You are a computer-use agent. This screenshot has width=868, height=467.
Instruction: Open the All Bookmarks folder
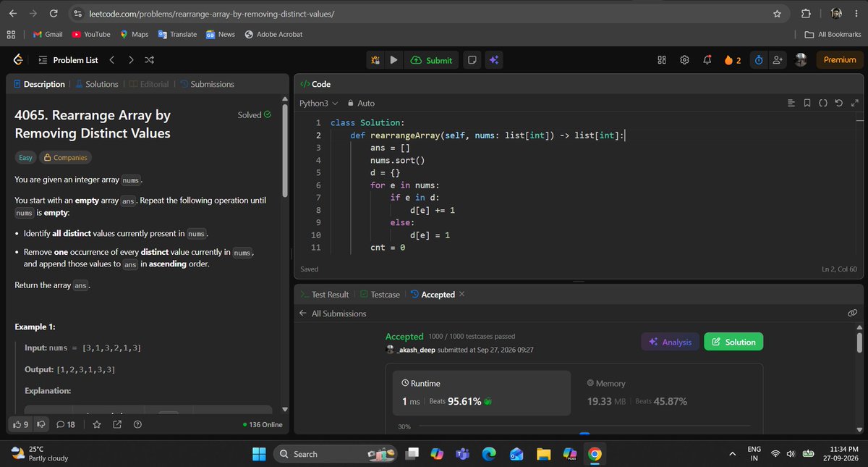[833, 34]
